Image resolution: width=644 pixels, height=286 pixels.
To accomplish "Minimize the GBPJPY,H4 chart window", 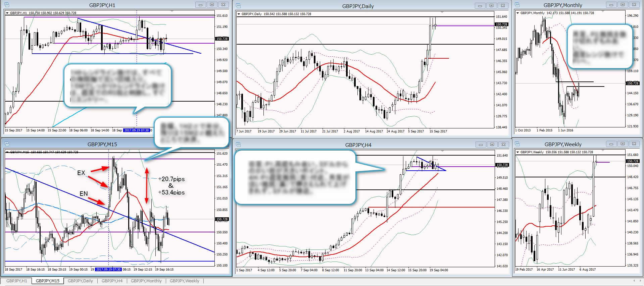I will pyautogui.click(x=481, y=145).
